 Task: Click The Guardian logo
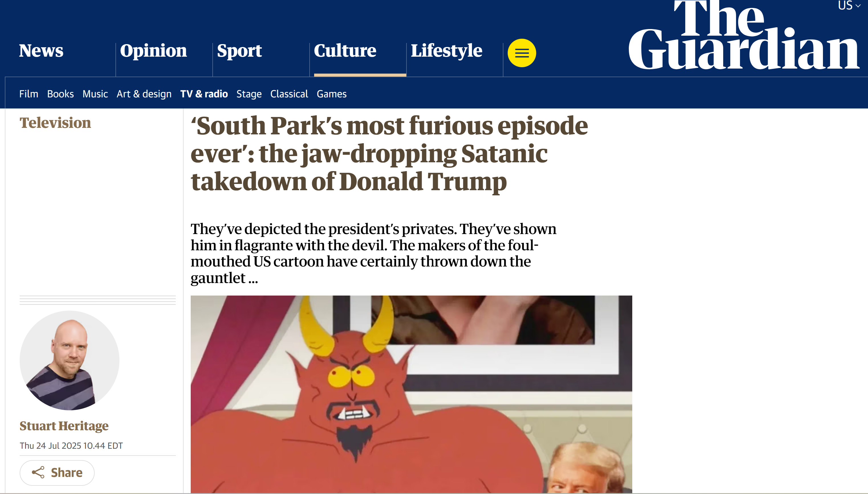pos(744,35)
